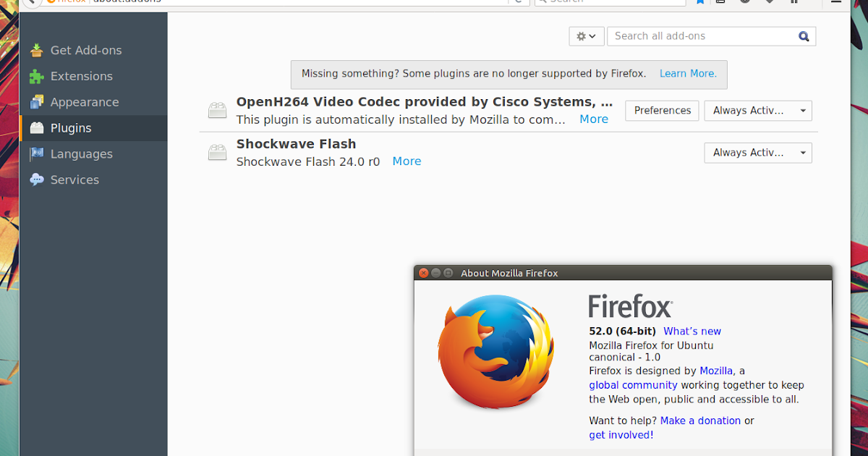The height and width of the screenshot is (456, 868).
Task: Open the Mozilla link in About dialog
Action: [x=716, y=371]
